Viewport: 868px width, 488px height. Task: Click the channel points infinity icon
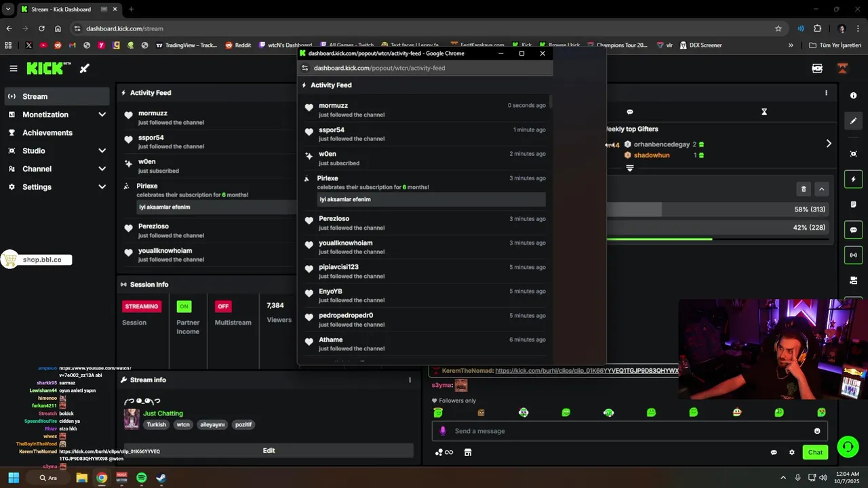pos(444,452)
